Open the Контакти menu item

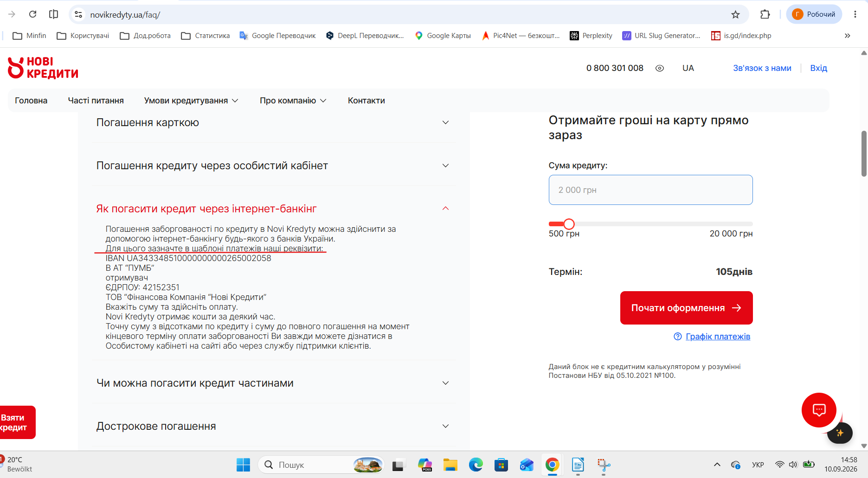(366, 101)
